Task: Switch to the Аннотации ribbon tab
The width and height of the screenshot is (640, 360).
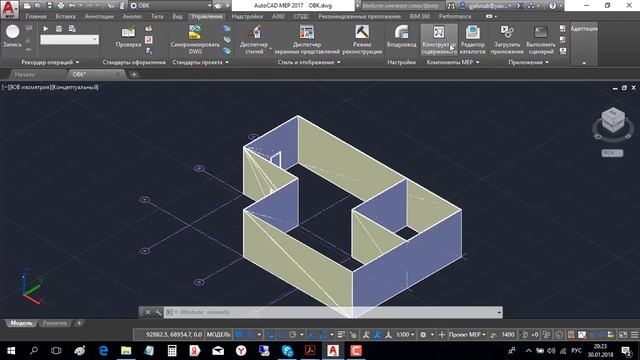Action: [99, 16]
